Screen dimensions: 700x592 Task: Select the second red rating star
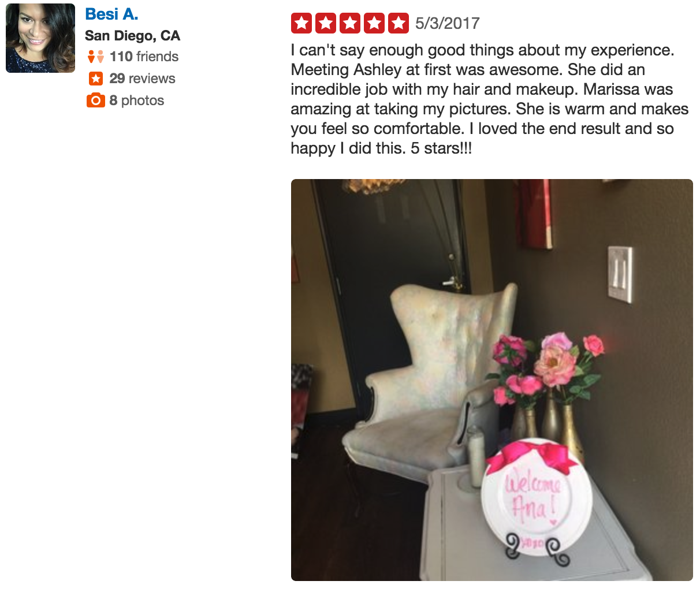[x=326, y=24]
